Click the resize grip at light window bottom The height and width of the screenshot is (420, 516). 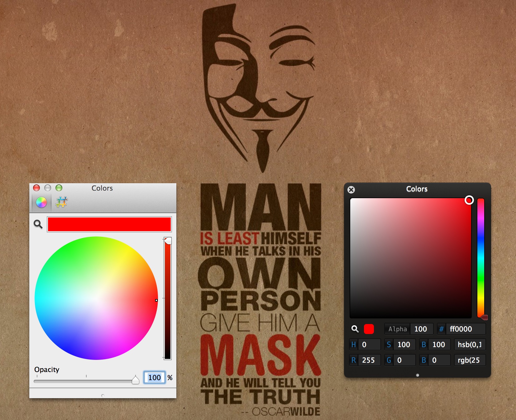click(x=103, y=396)
